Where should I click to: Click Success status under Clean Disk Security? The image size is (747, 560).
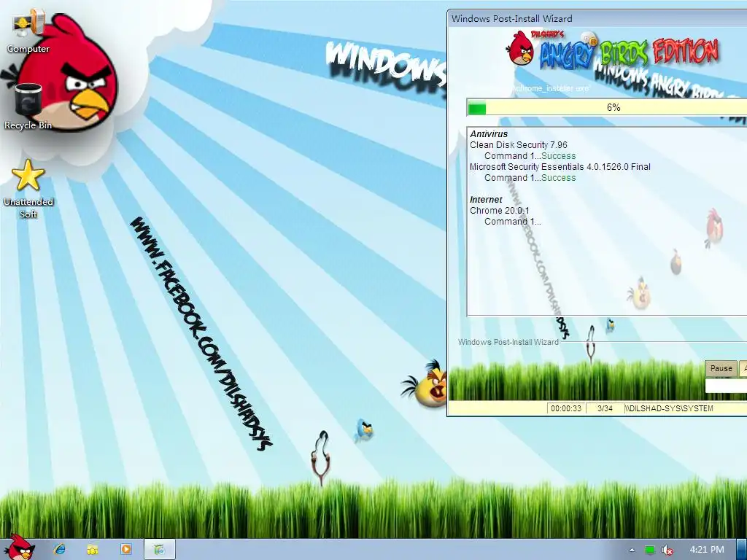(x=558, y=156)
